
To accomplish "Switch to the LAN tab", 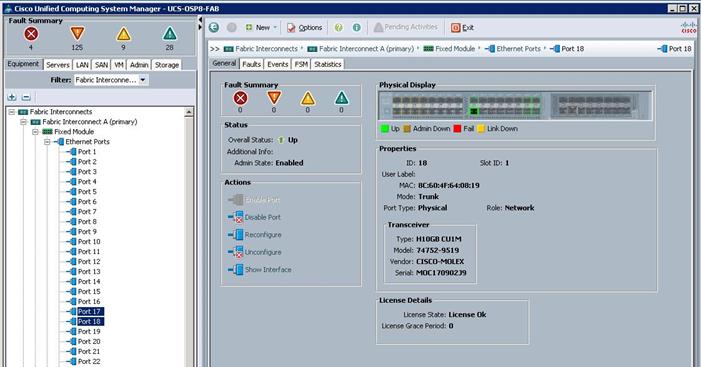I will point(82,65).
